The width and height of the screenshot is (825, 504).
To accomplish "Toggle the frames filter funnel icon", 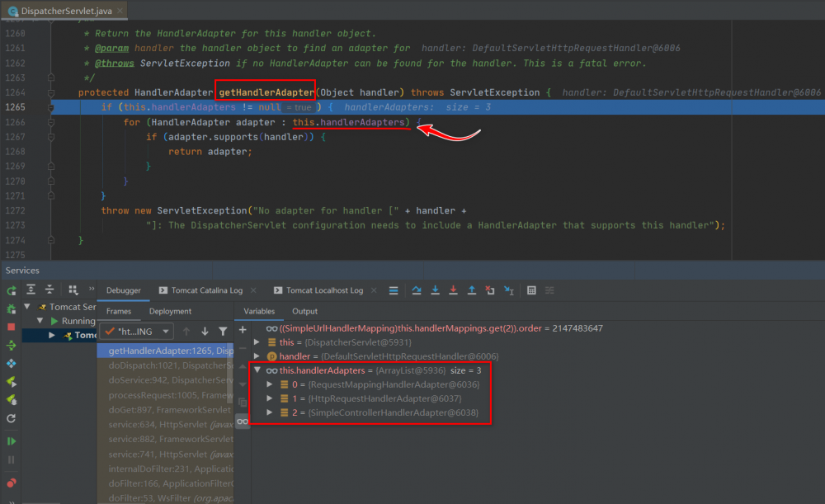I will (x=223, y=332).
